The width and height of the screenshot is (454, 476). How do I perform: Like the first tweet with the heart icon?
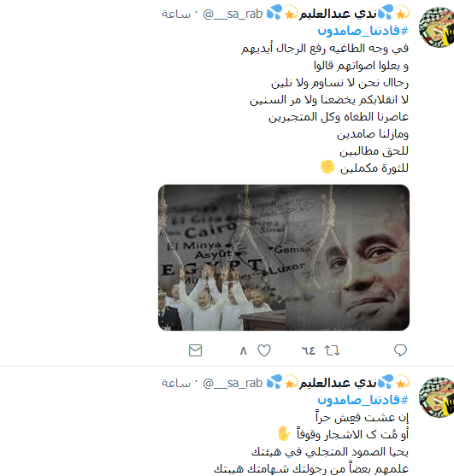264,350
